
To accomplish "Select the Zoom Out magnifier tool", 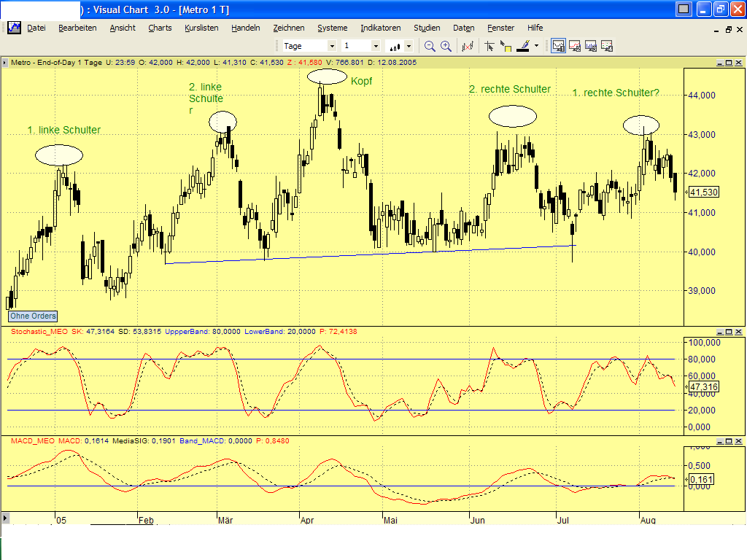I will tap(429, 45).
